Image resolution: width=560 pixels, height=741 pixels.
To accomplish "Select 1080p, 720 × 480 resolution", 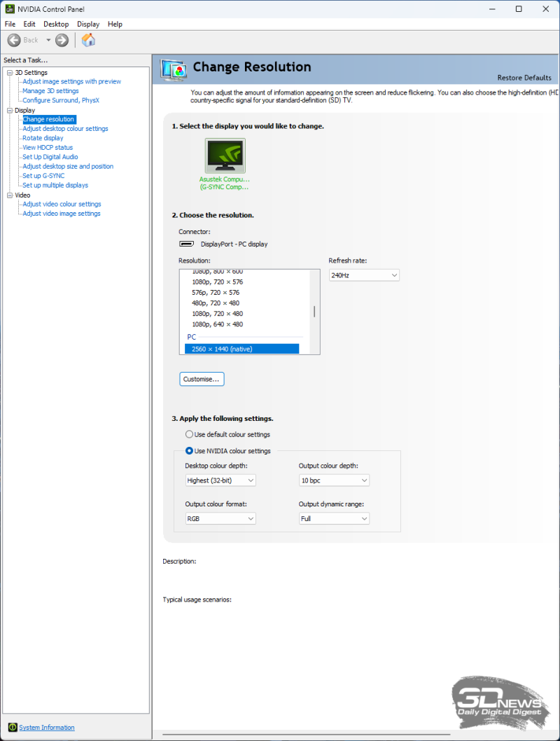I will pos(217,314).
